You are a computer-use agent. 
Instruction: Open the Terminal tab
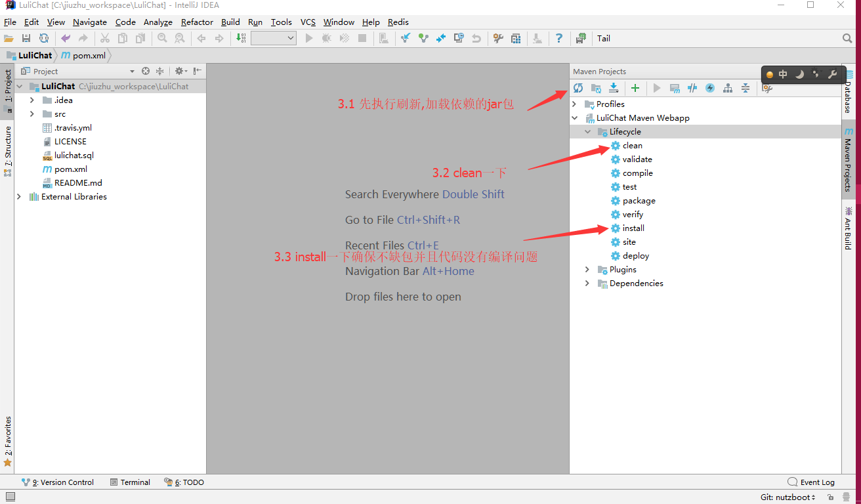point(130,482)
